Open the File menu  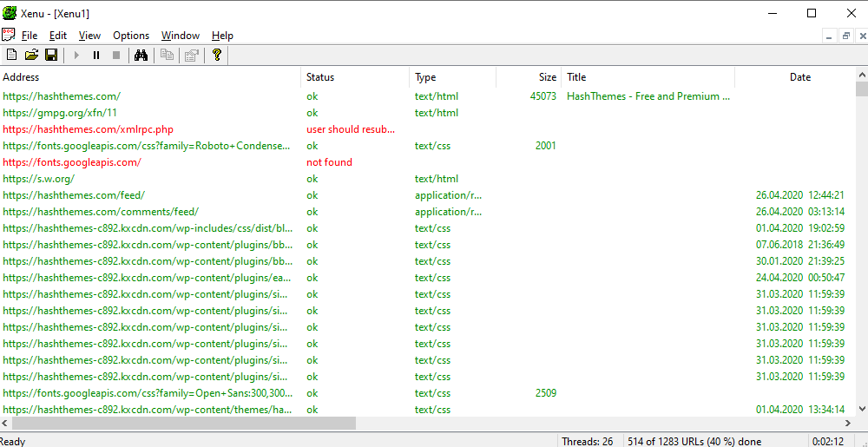pyautogui.click(x=30, y=36)
